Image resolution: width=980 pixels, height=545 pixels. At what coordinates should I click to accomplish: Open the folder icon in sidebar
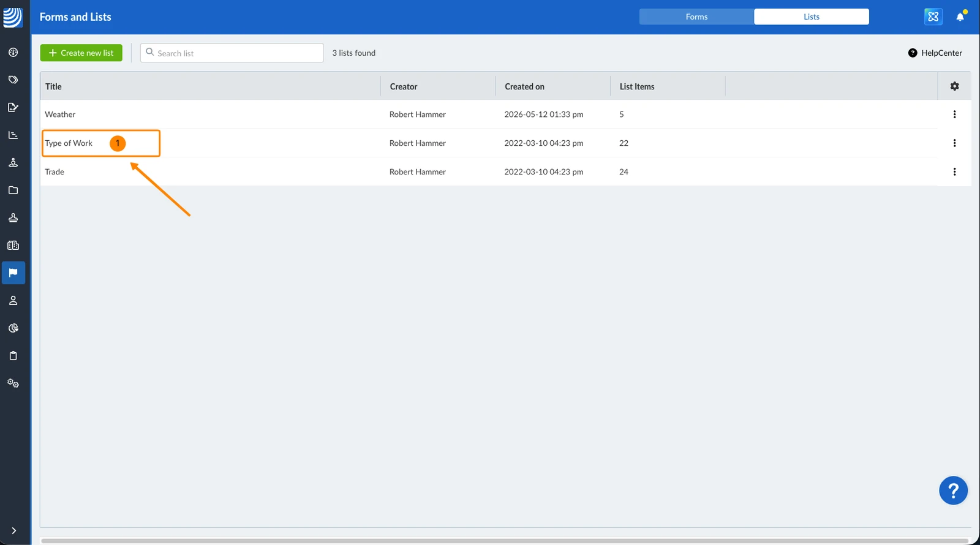(13, 190)
